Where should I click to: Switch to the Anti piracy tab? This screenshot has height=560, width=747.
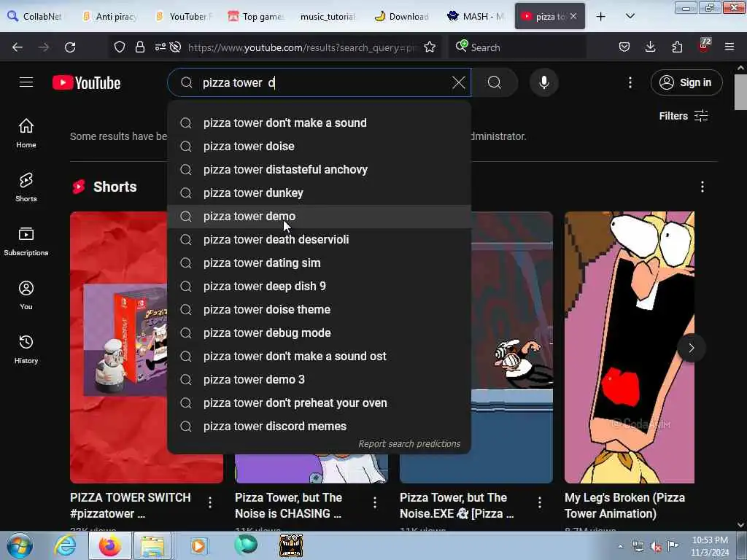coord(110,17)
